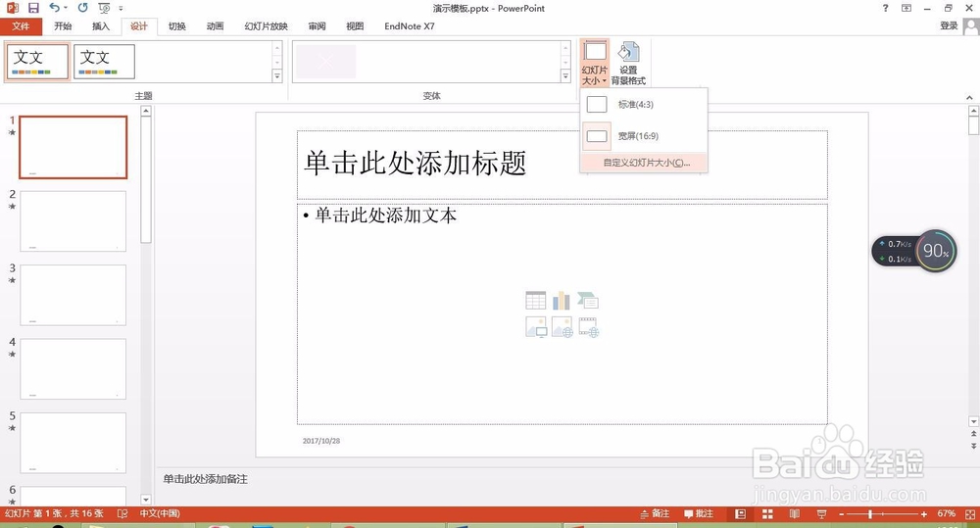Select slide 2 thumbnail
Screen dimensions: 980x528
[x=73, y=221]
